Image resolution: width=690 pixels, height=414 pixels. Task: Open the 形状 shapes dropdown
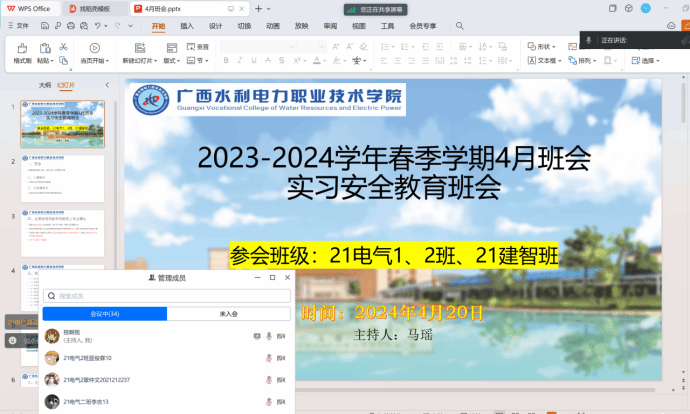[543, 47]
